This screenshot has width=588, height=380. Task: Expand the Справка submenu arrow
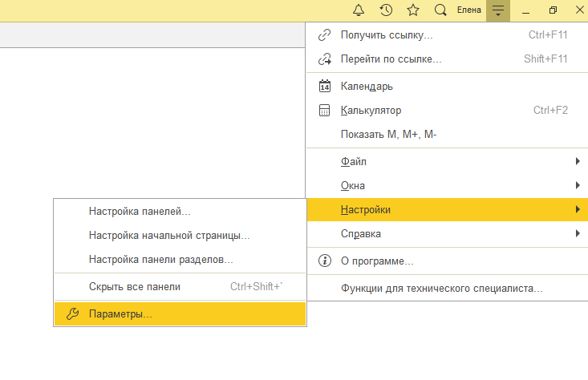578,233
